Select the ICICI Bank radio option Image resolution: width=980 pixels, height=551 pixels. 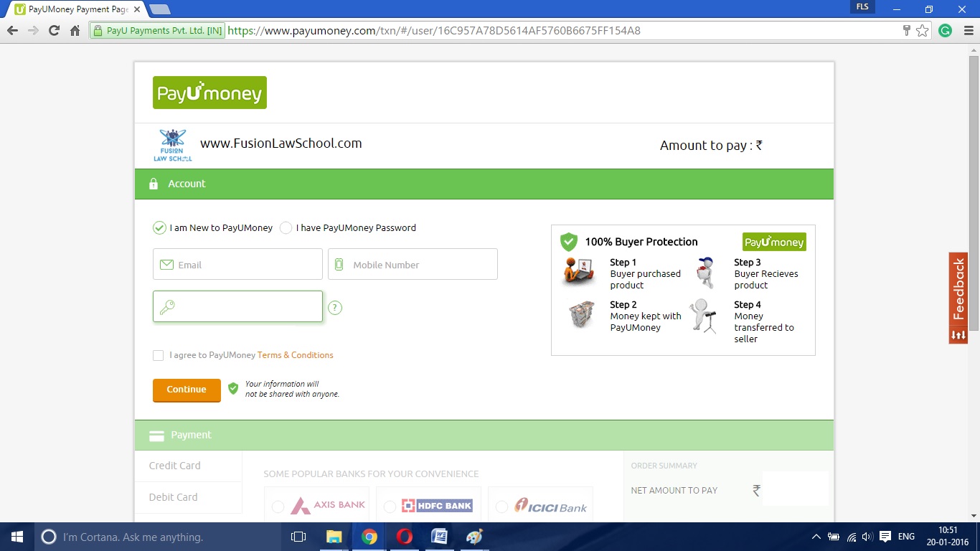501,507
